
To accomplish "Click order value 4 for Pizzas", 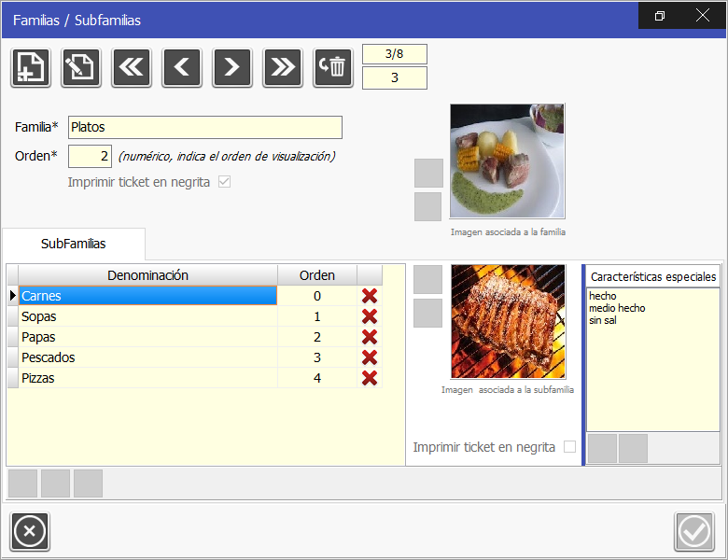I will [317, 377].
